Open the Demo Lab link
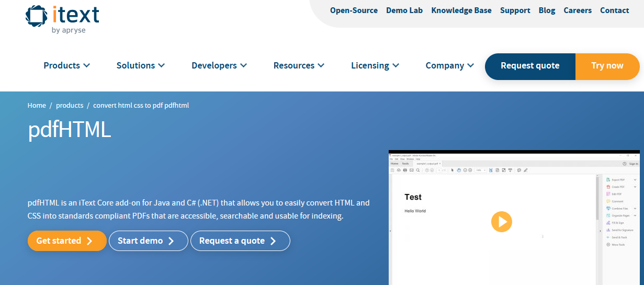Screen dimensions: 644x285 pyautogui.click(x=404, y=10)
